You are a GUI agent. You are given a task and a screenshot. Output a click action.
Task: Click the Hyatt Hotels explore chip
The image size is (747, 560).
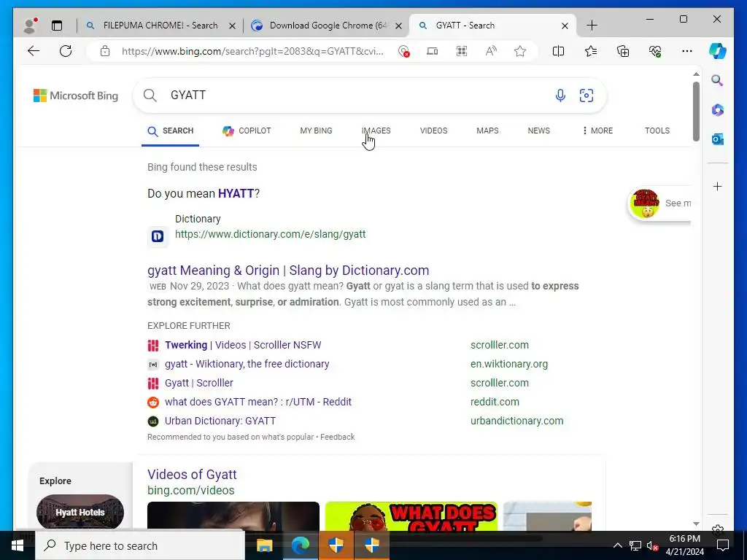click(x=80, y=513)
